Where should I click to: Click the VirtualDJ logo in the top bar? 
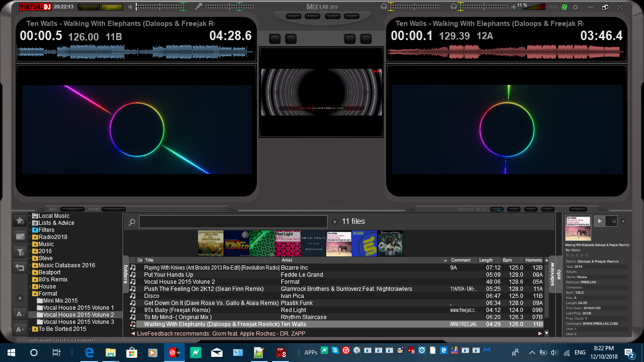coord(35,7)
